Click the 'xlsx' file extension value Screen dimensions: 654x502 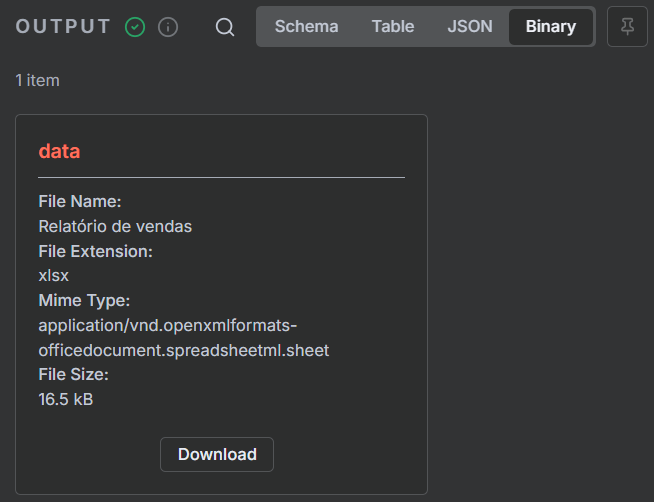pyautogui.click(x=53, y=276)
